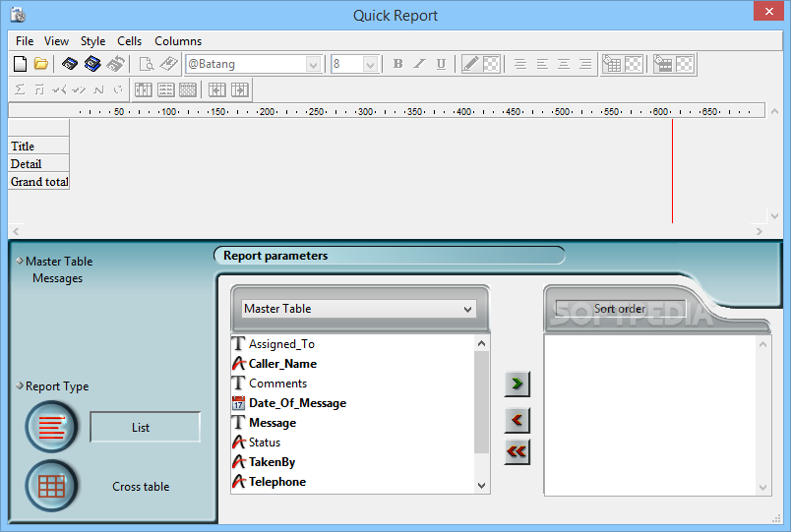This screenshot has width=791, height=532.
Task: Select the Status field
Action: click(353, 443)
